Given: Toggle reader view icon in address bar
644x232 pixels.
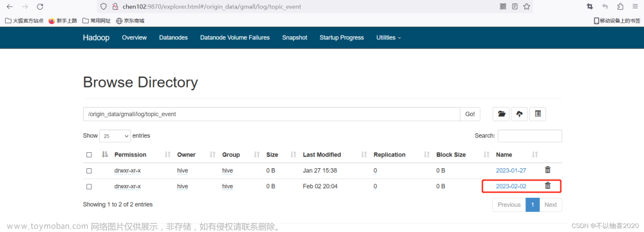Looking at the screenshot, I should (x=515, y=6).
